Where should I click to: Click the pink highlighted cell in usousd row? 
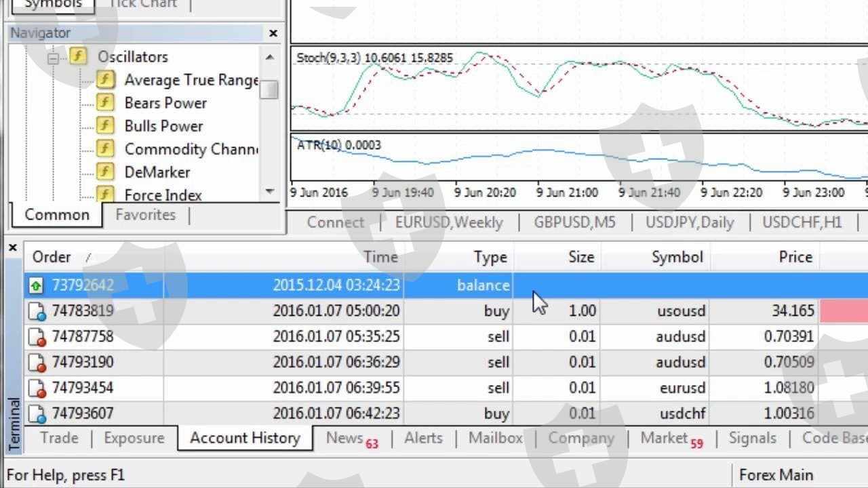844,311
